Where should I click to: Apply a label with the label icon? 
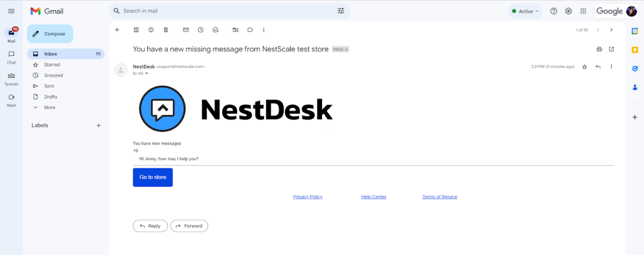pyautogui.click(x=250, y=30)
